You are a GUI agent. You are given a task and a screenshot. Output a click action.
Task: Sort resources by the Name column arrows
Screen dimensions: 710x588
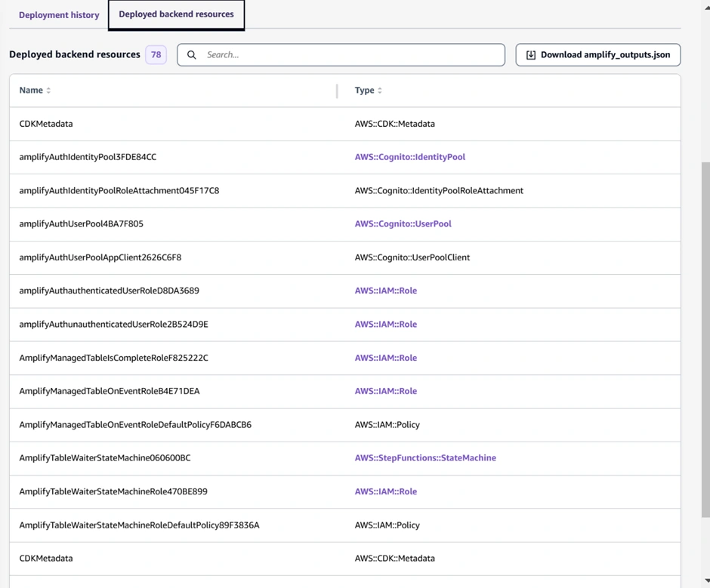point(48,91)
